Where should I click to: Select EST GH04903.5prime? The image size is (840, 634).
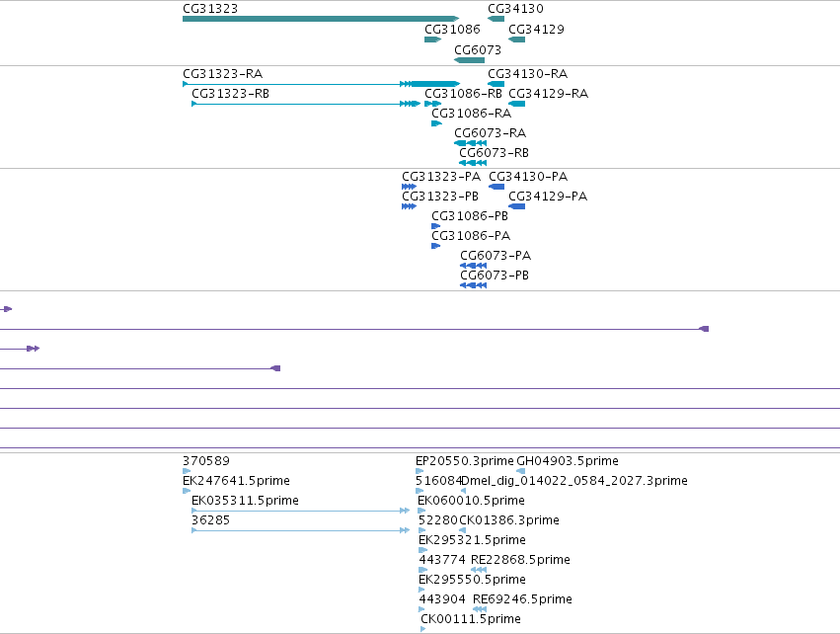[x=568, y=461]
